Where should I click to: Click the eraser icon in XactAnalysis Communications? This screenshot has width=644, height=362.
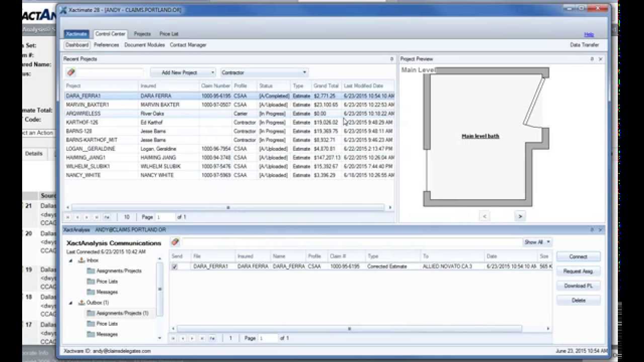175,242
